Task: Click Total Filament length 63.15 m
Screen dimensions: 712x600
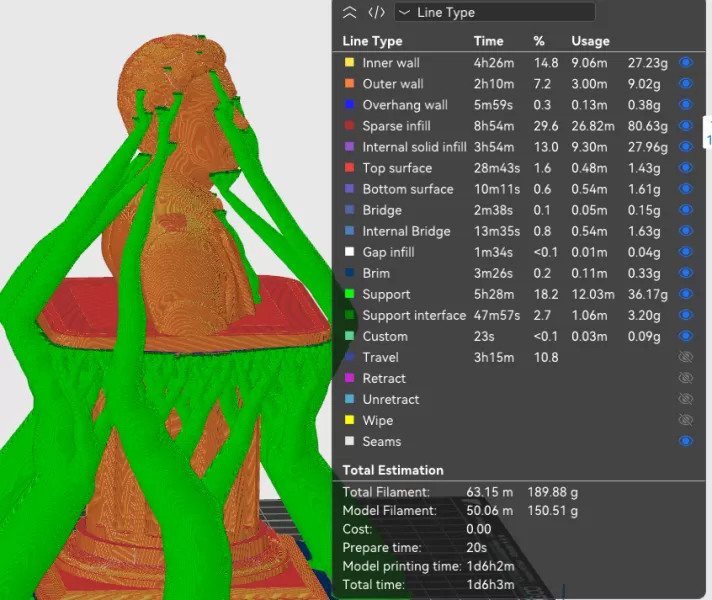Action: tap(490, 492)
